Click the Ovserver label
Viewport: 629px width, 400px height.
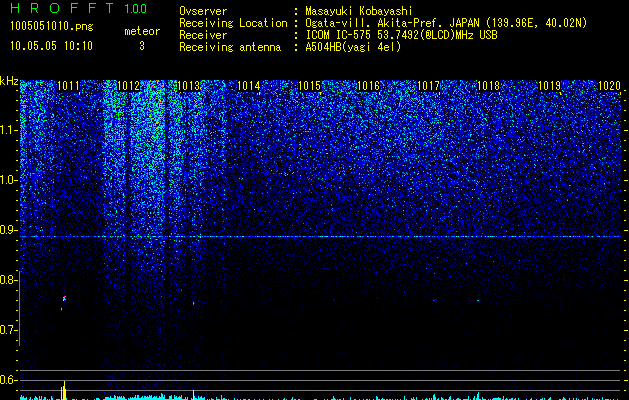[203, 11]
